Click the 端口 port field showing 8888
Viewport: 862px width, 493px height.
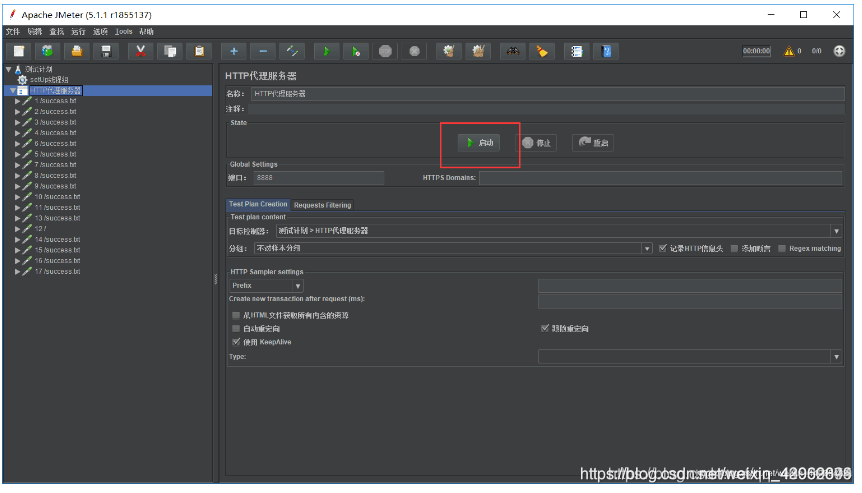click(319, 178)
